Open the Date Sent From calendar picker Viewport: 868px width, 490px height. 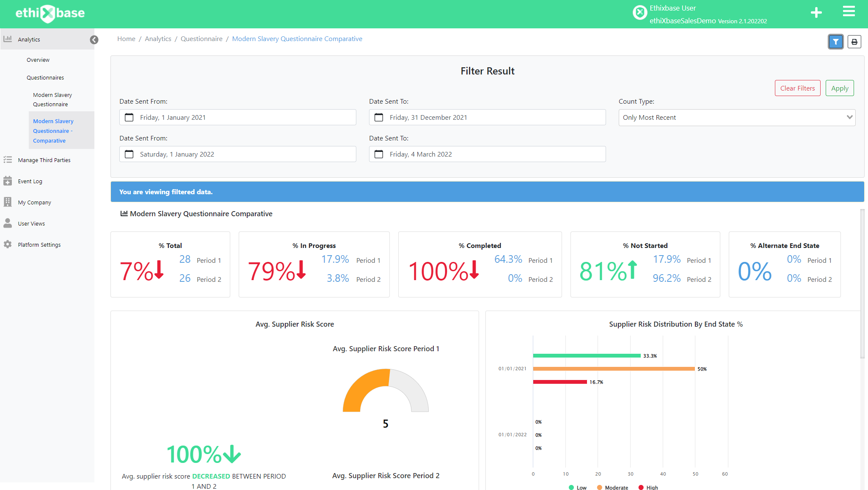tap(129, 117)
